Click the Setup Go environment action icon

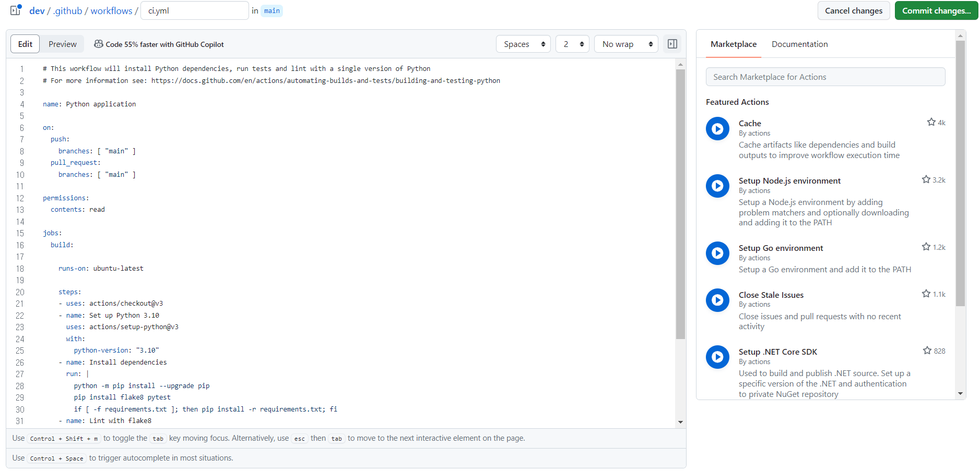pos(717,253)
